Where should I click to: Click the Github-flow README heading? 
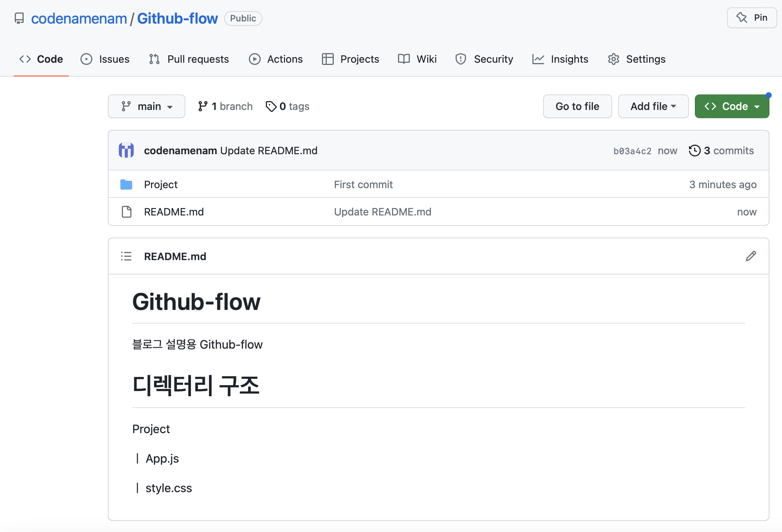[x=196, y=302]
